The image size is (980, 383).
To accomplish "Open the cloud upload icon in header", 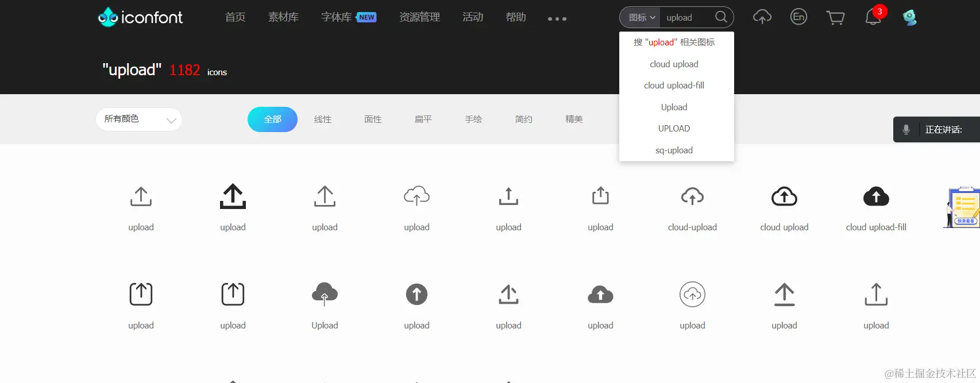I will (762, 17).
